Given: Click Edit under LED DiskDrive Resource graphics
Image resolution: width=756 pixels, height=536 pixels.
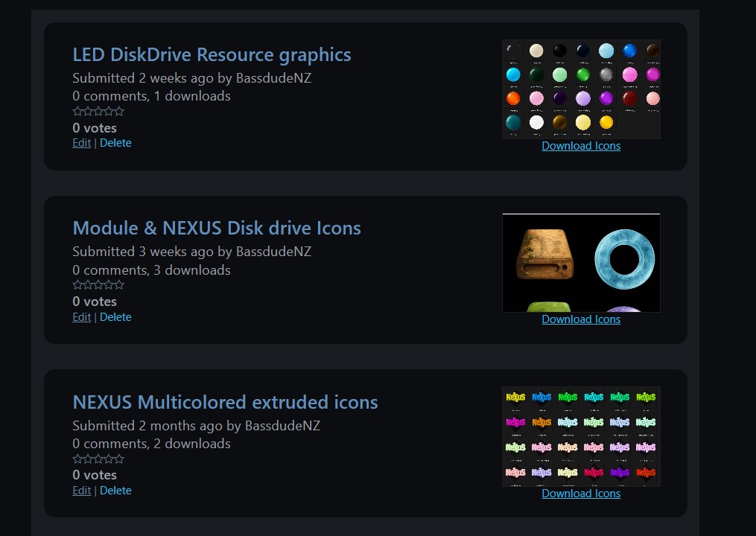Looking at the screenshot, I should (x=81, y=143).
